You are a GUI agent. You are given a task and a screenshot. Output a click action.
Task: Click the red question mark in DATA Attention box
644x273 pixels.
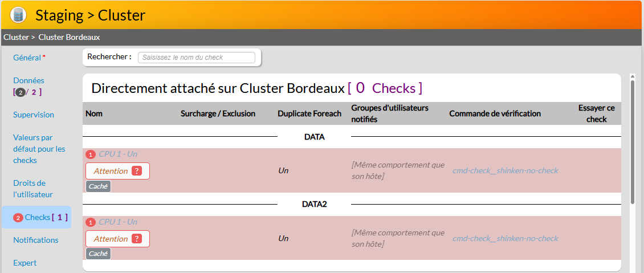coord(136,171)
